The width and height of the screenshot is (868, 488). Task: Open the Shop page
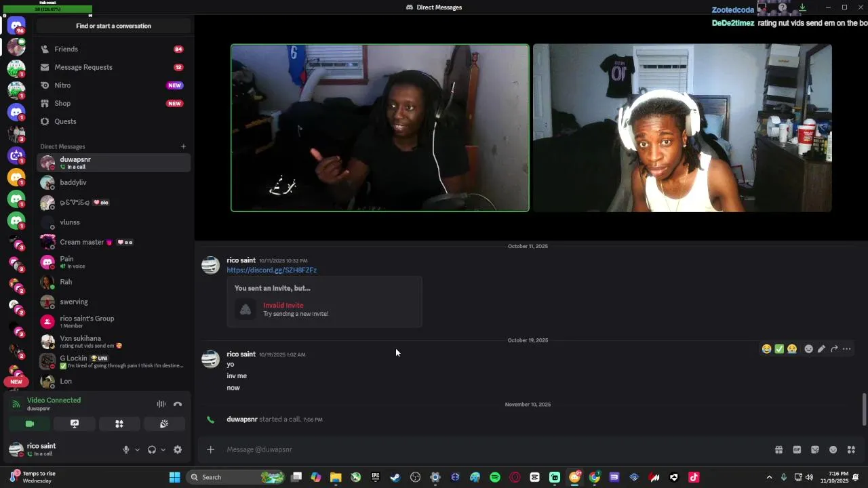[113, 103]
